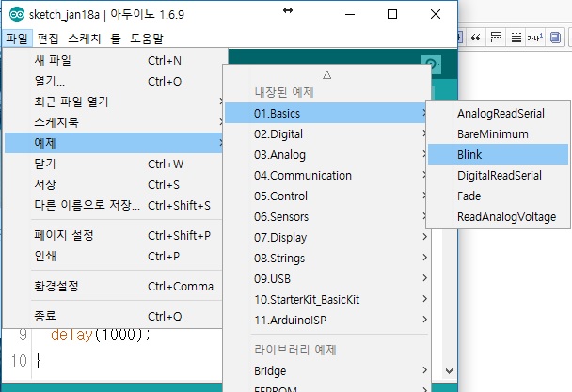Click line number 10 in the editor gutter
Viewport: 572px width, 392px height.
19,361
